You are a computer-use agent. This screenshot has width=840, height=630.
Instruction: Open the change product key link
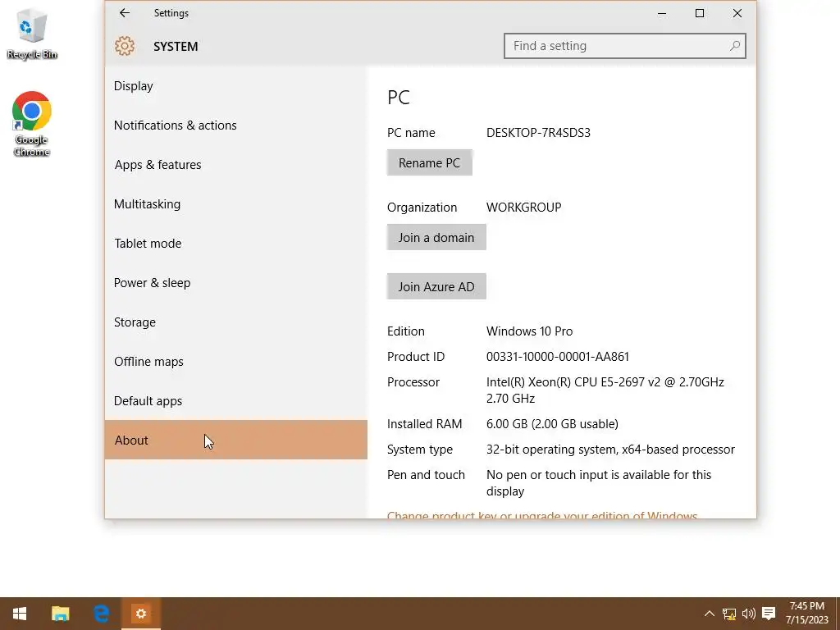click(x=542, y=515)
